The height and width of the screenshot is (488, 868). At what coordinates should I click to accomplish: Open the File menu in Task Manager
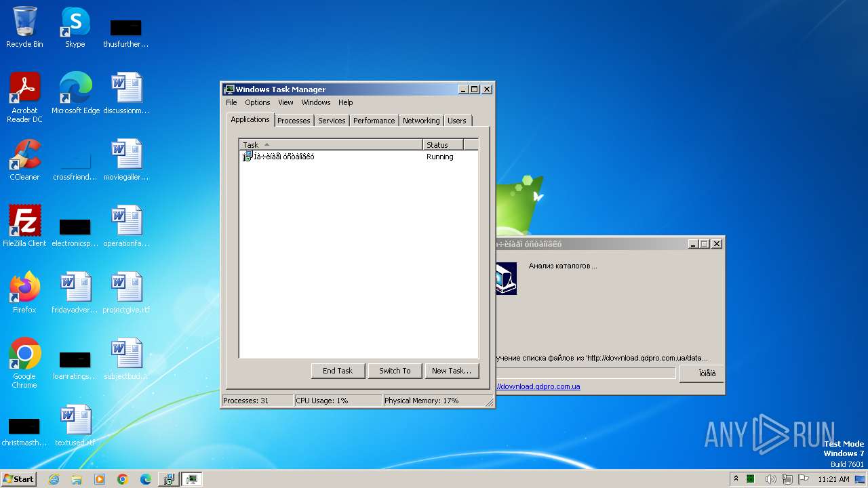231,102
